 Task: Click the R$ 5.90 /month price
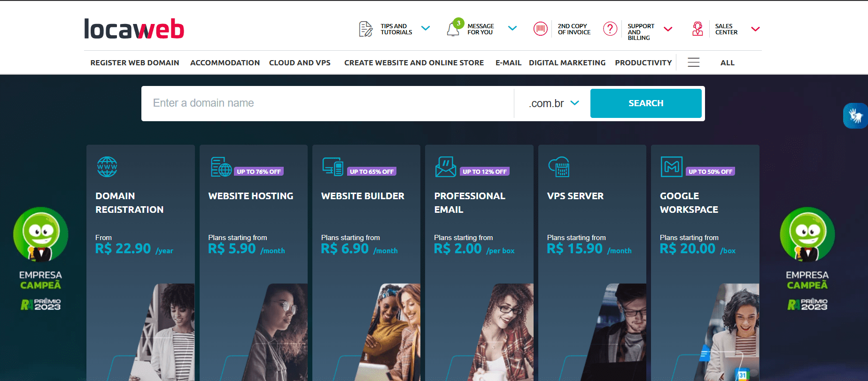247,249
